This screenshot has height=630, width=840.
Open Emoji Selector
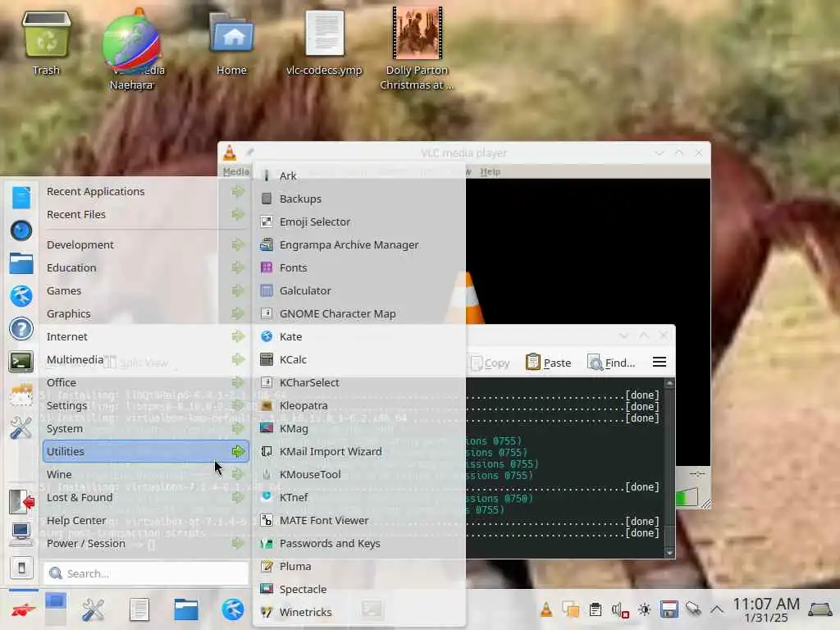359,221
